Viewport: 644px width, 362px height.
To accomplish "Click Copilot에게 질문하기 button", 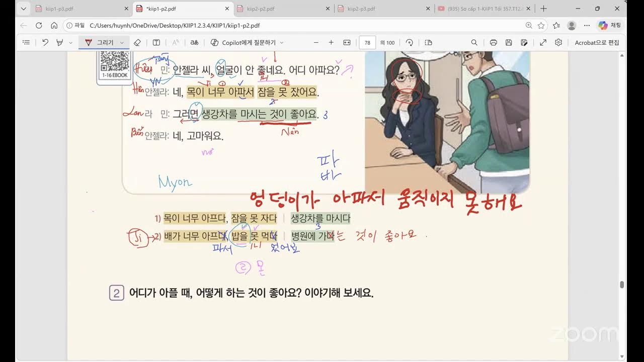I will pos(244,43).
